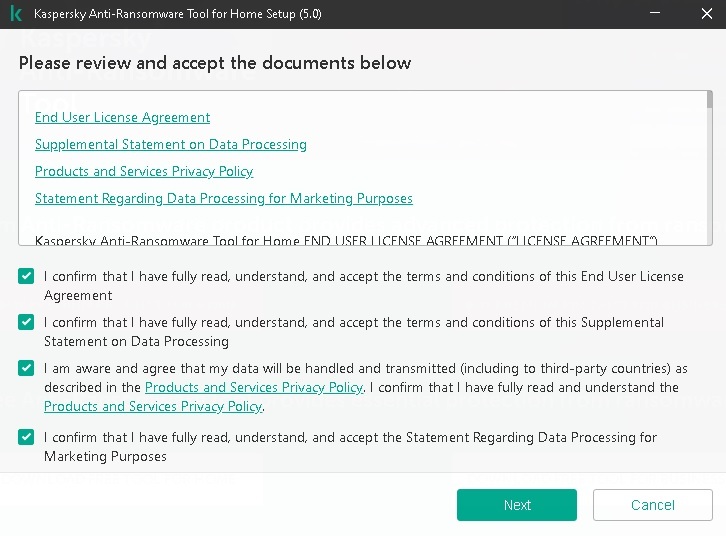Open the Privacy Policy link ending the third confirmation
Screen dimensions: 726x536
pos(153,406)
